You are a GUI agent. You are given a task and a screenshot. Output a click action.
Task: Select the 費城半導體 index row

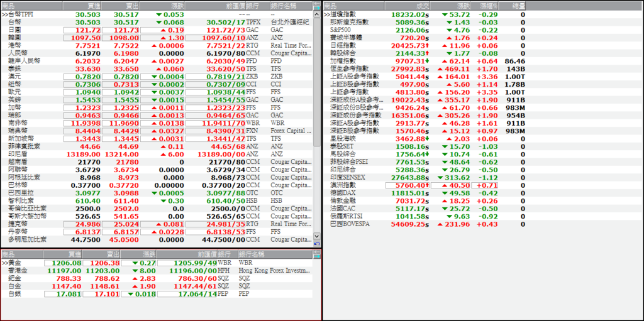click(425, 38)
